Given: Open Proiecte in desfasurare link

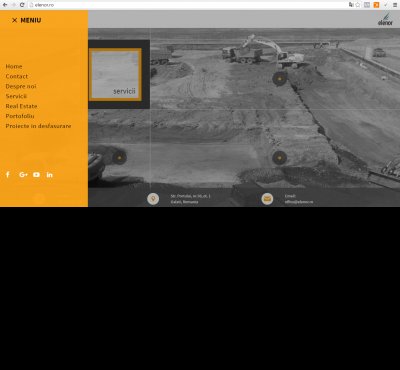Looking at the screenshot, I should [x=38, y=126].
